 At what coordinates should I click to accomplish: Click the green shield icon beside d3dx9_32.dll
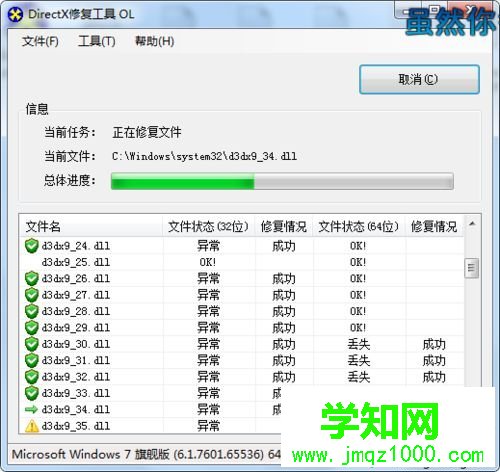(x=32, y=377)
